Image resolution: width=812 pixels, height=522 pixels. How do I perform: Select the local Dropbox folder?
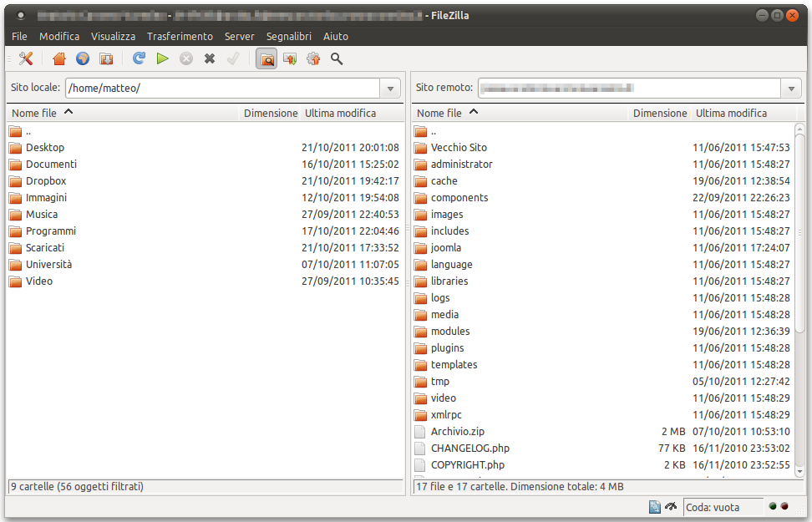[x=205, y=180]
